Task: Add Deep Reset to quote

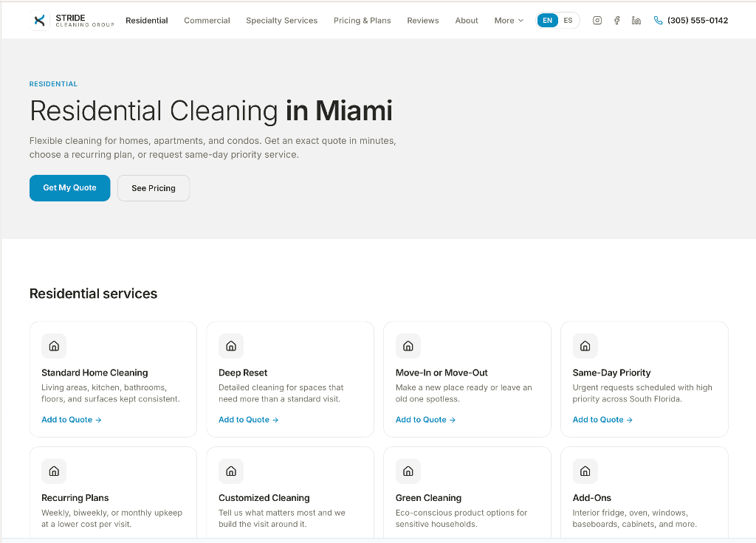Action: (248, 420)
